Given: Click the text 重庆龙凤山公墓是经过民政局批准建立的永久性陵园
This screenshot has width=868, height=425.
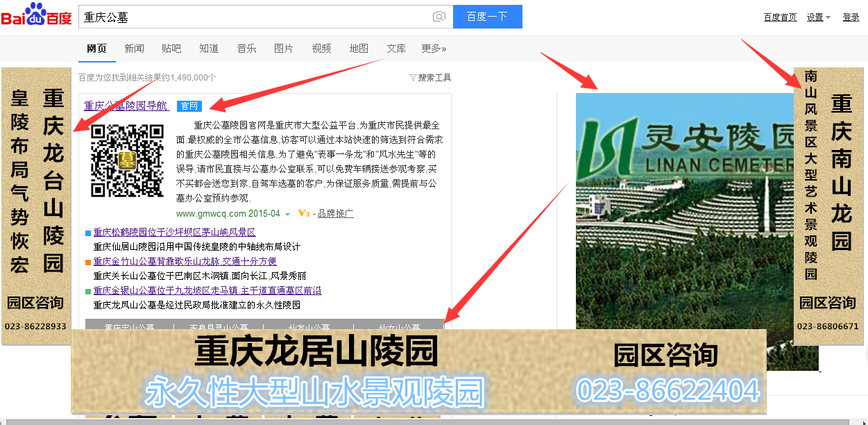Looking at the screenshot, I should tap(197, 305).
